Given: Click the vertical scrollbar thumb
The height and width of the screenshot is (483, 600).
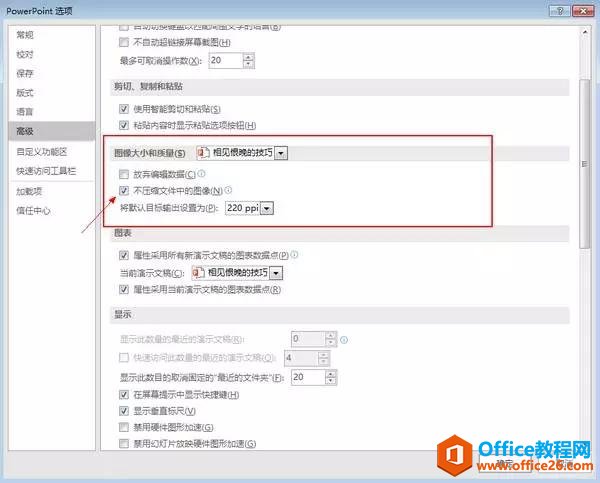Looking at the screenshot, I should [585, 164].
